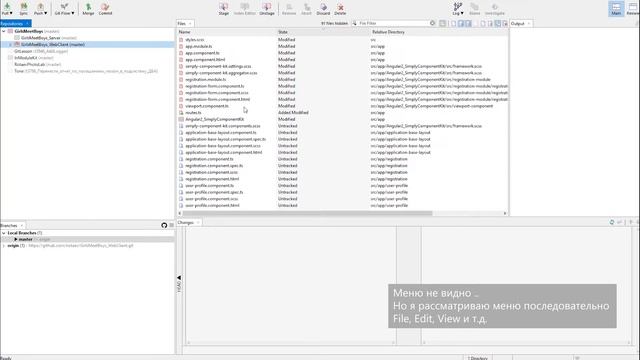Image resolution: width=640 pixels, height=360 pixels.
Task: Collapse the Local Branches tree node
Action: 4,233
